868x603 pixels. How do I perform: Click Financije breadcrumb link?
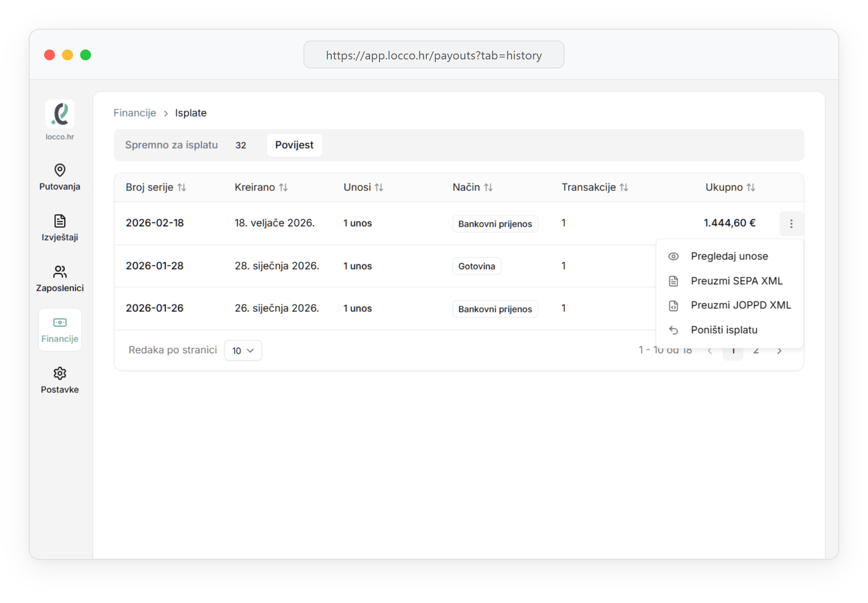tap(135, 113)
